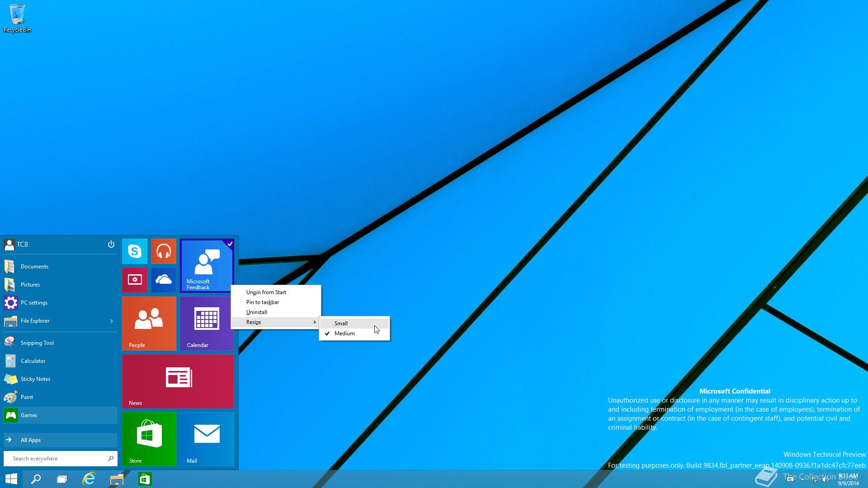Launch Paint
The height and width of the screenshot is (488, 868).
pyautogui.click(x=60, y=397)
